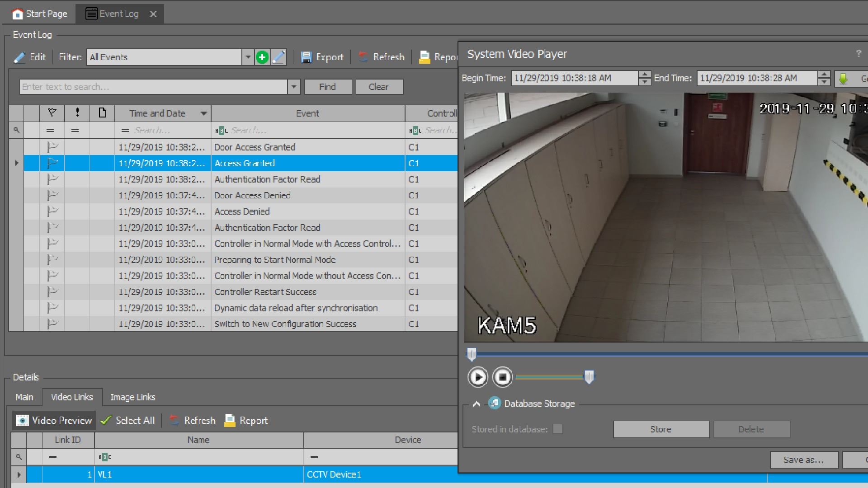The image size is (868, 488).
Task: Click the edit filter pencil icon
Action: tap(279, 57)
